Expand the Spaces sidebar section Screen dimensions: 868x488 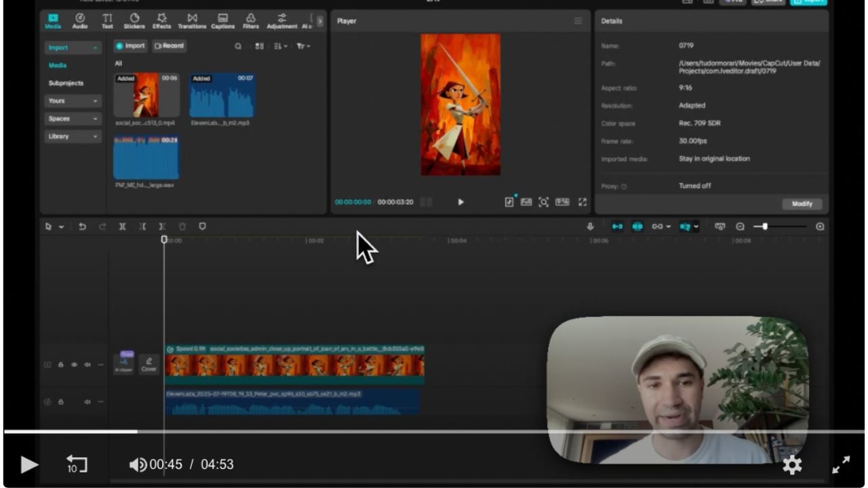click(x=73, y=119)
